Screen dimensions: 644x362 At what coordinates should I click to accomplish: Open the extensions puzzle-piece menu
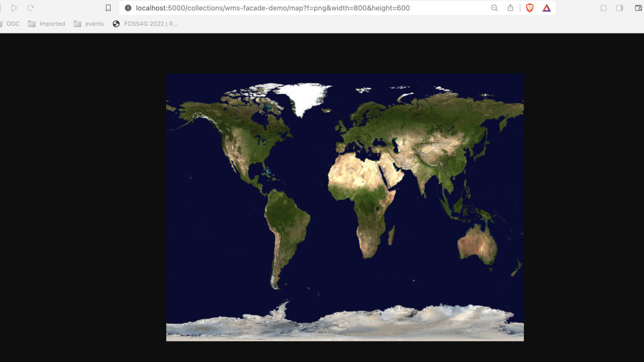pos(604,8)
